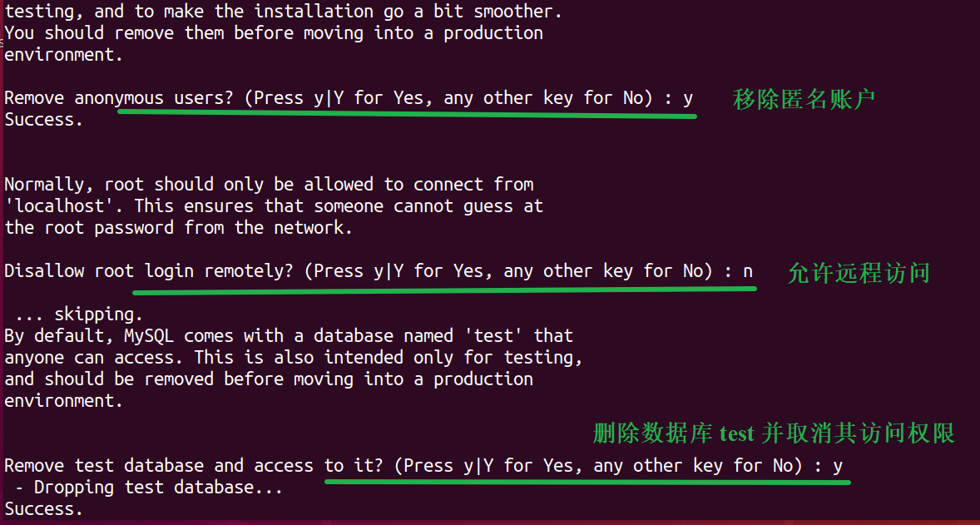Click the first 'Success.' output line
This screenshot has width=980, height=525.
click(x=44, y=120)
